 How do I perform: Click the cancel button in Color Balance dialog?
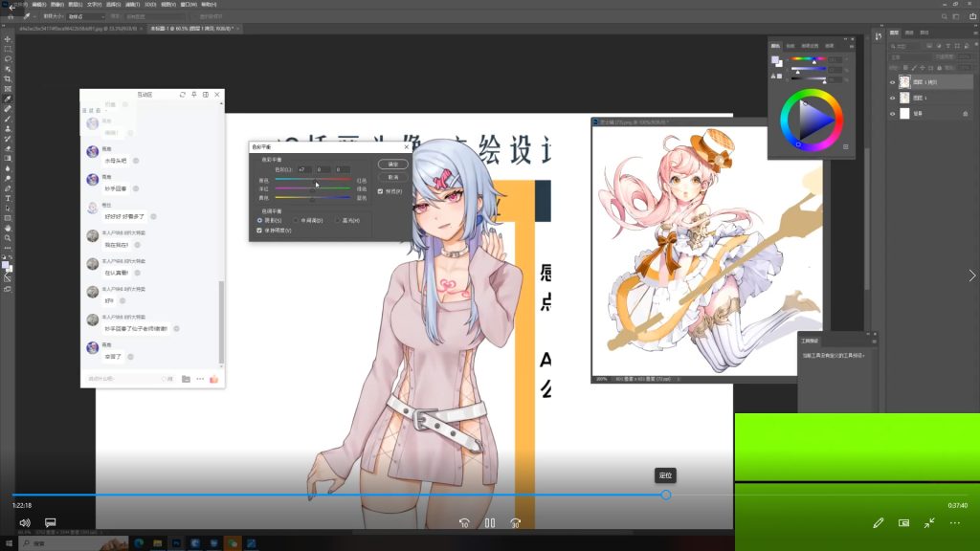click(392, 177)
